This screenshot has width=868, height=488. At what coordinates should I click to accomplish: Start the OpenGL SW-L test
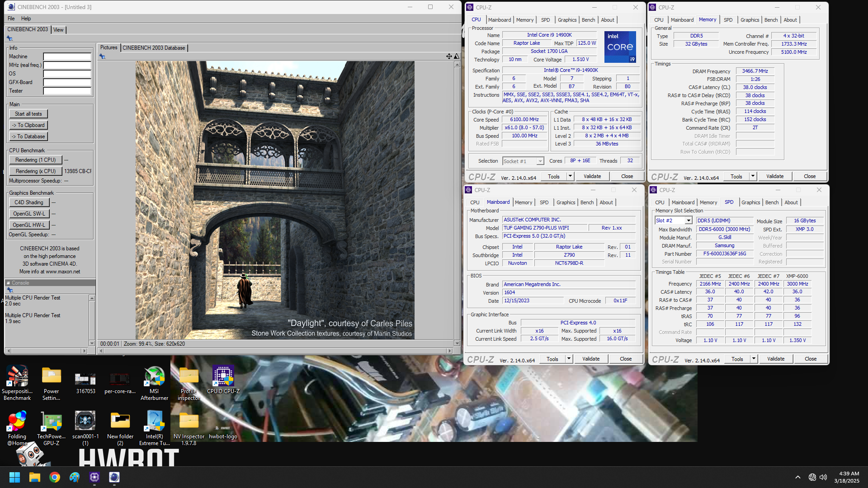29,214
